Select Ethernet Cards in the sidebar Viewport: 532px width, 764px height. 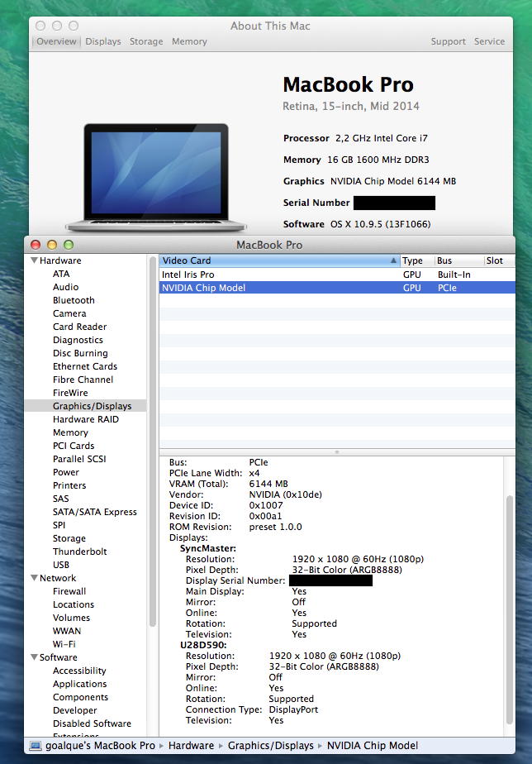[x=85, y=366]
